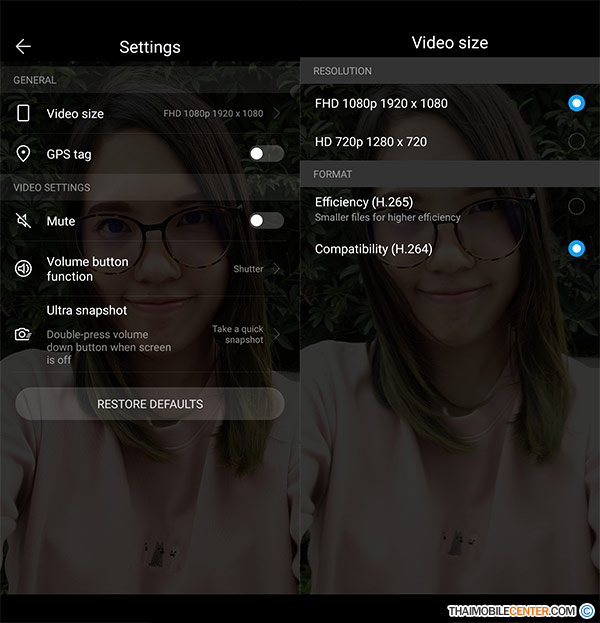Image resolution: width=600 pixels, height=623 pixels.
Task: Select FHD 1080p 1920 x 1080 radio button
Action: point(576,103)
